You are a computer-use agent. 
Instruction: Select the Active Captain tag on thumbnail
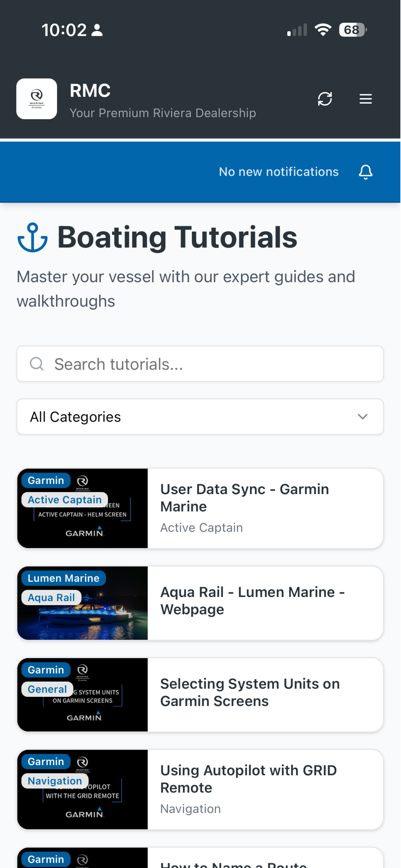[65, 500]
